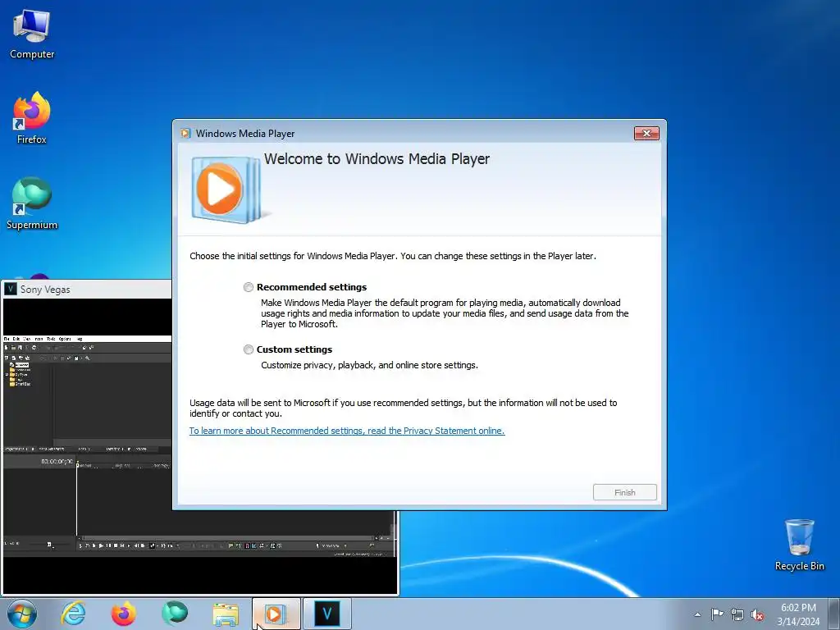Select the Custom settings radio button
The width and height of the screenshot is (840, 630).
[248, 349]
